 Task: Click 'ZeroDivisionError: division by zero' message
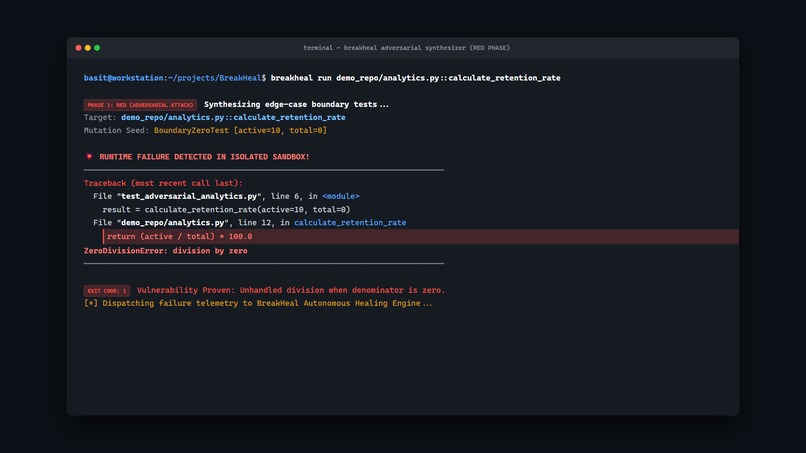click(x=166, y=251)
